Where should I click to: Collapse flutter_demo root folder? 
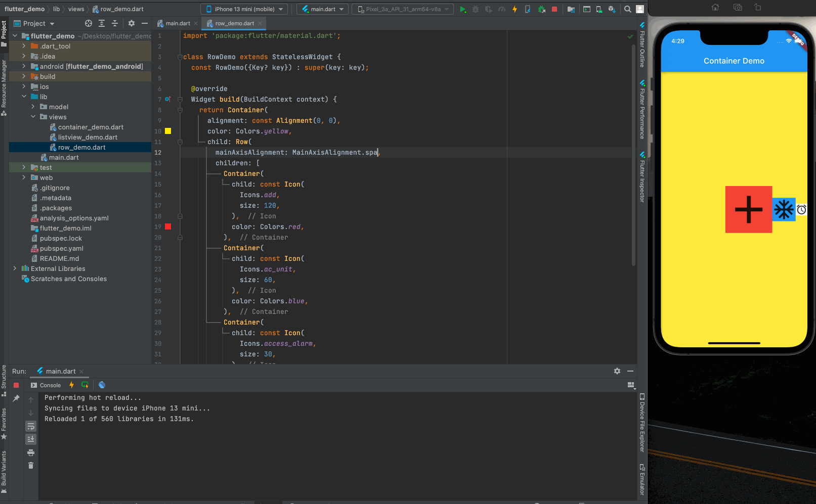(15, 36)
